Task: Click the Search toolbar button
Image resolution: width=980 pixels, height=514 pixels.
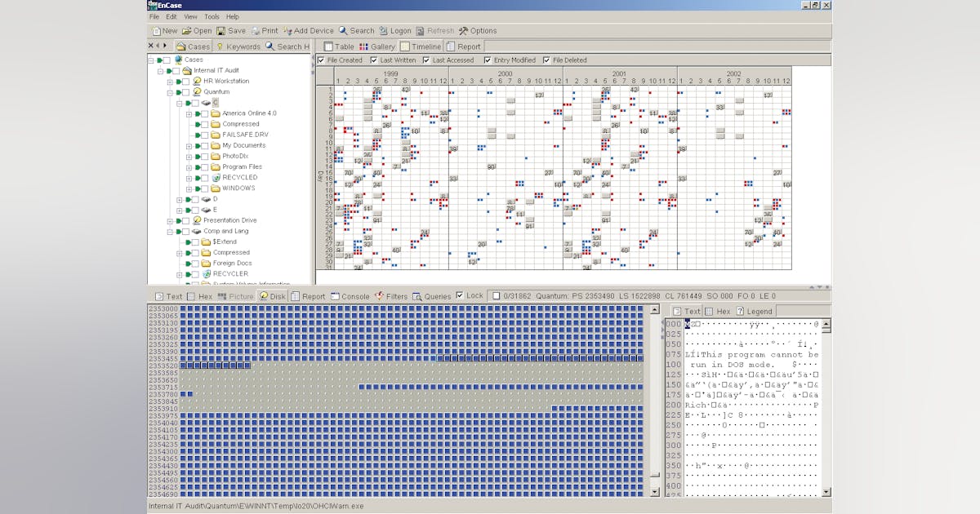Action: point(356,31)
